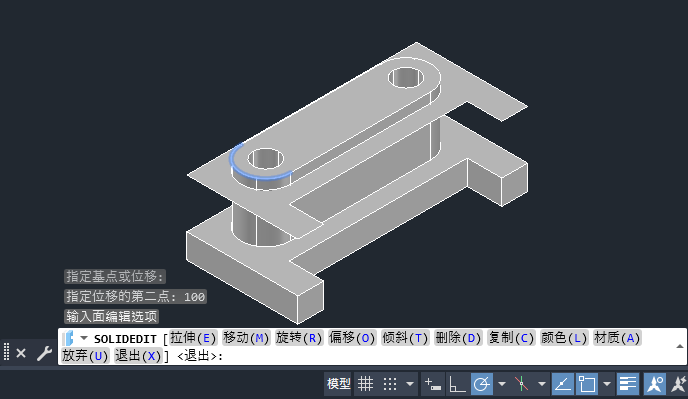
Task: Toggle object snap tracking icon
Action: coord(563,385)
